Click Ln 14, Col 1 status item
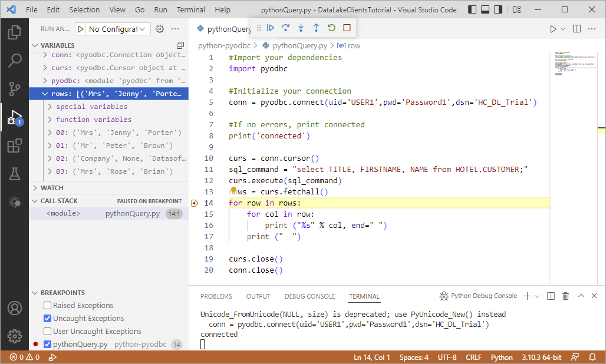This screenshot has height=364, width=606. [x=371, y=357]
